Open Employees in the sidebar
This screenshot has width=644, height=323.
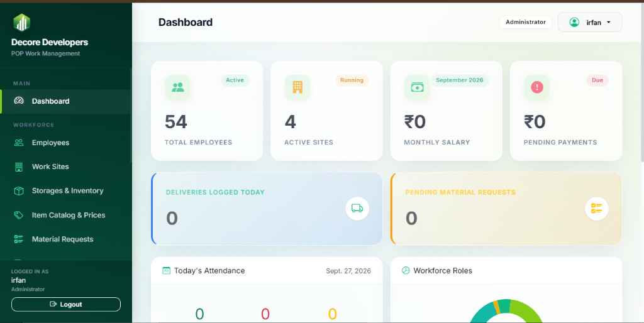[x=65, y=143]
